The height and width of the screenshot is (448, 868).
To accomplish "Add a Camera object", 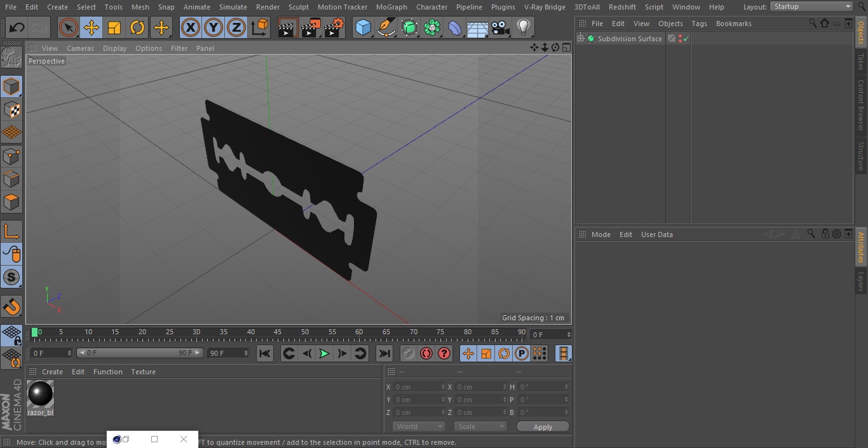I will (x=500, y=27).
